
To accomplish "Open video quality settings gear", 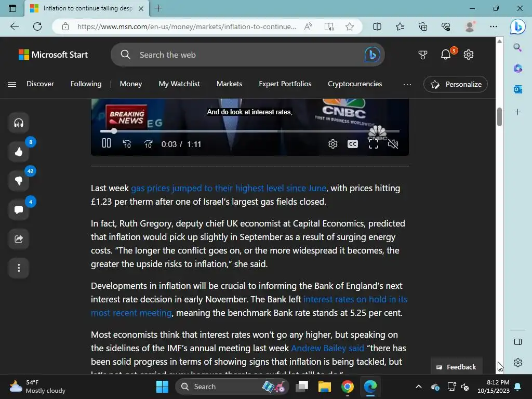I will pyautogui.click(x=333, y=144).
